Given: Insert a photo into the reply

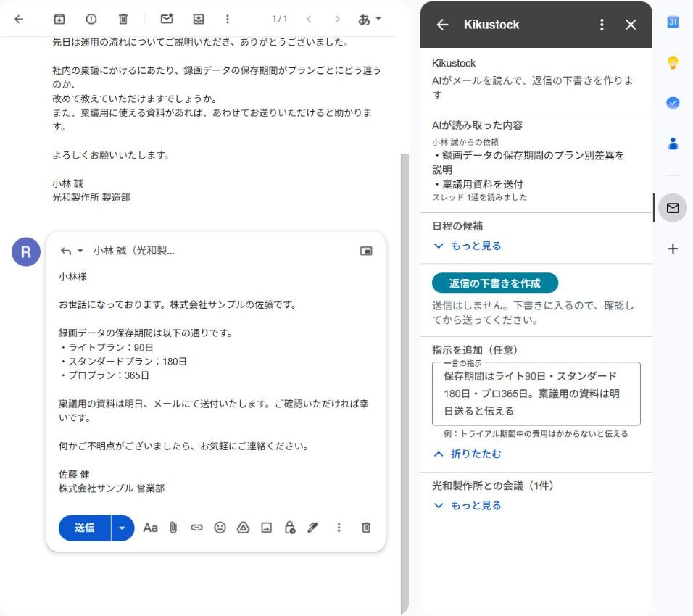Looking at the screenshot, I should click(266, 528).
